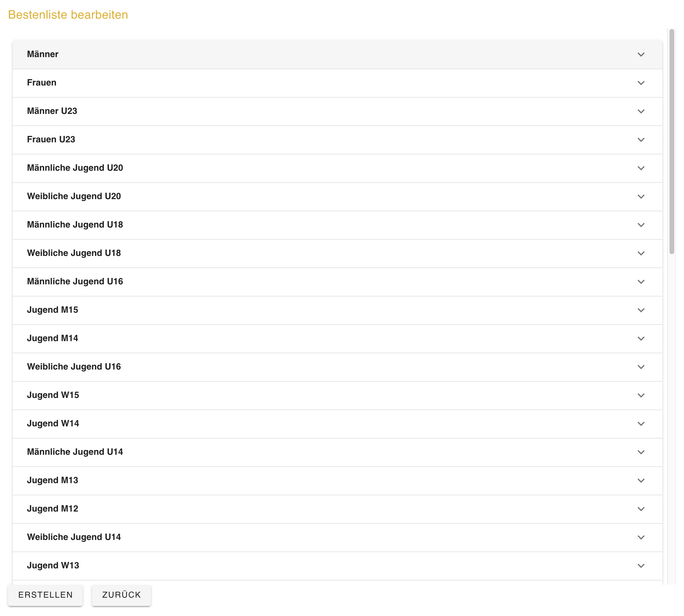This screenshot has height=616, width=684.
Task: Click the Männer U23 chevron arrow
Action: tap(641, 111)
